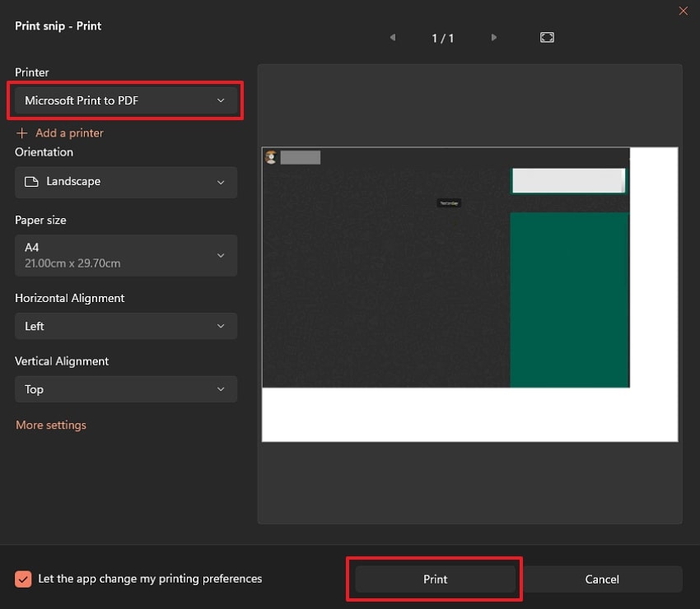Click the green panel in the print preview
Viewport: 700px width, 609px height.
(569, 300)
